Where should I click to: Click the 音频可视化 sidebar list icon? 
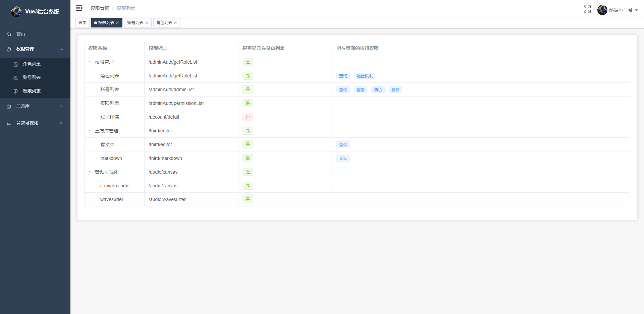(9, 123)
